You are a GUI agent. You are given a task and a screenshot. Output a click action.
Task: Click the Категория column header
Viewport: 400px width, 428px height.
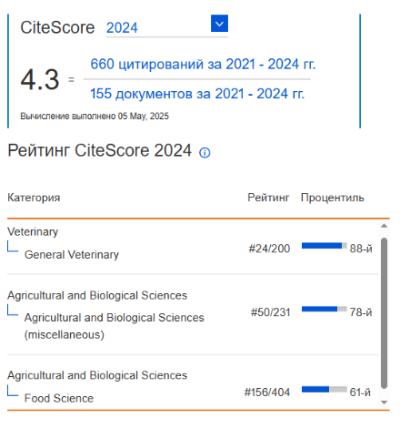pos(34,198)
